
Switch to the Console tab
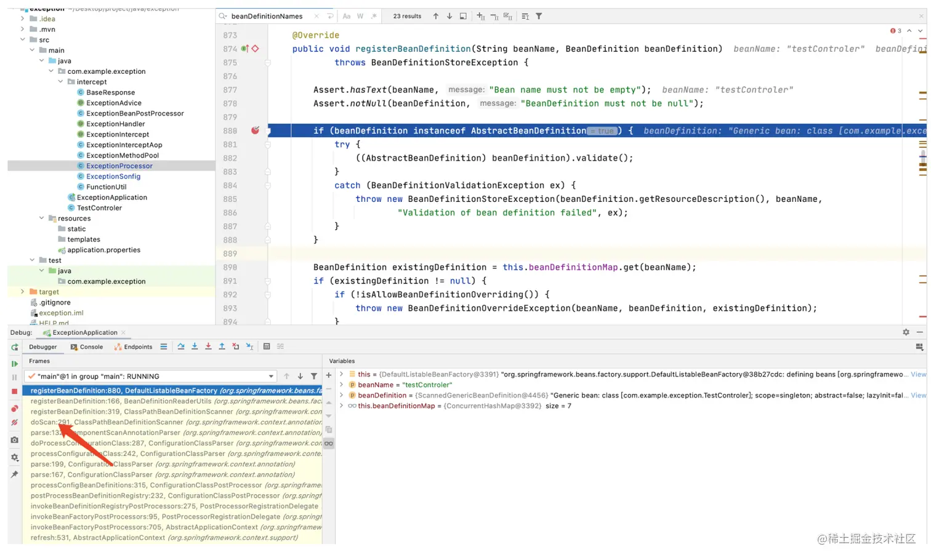pyautogui.click(x=87, y=347)
